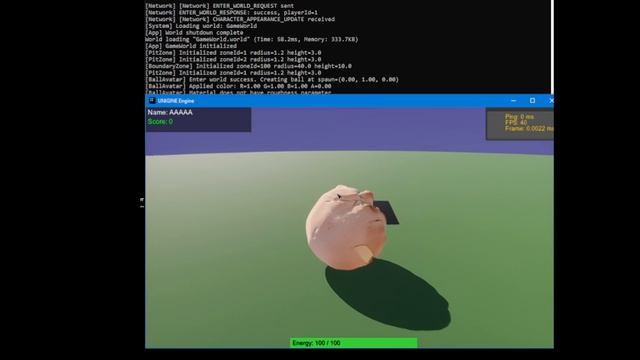Minimize the UNIGINE Engine window

pyautogui.click(x=513, y=100)
